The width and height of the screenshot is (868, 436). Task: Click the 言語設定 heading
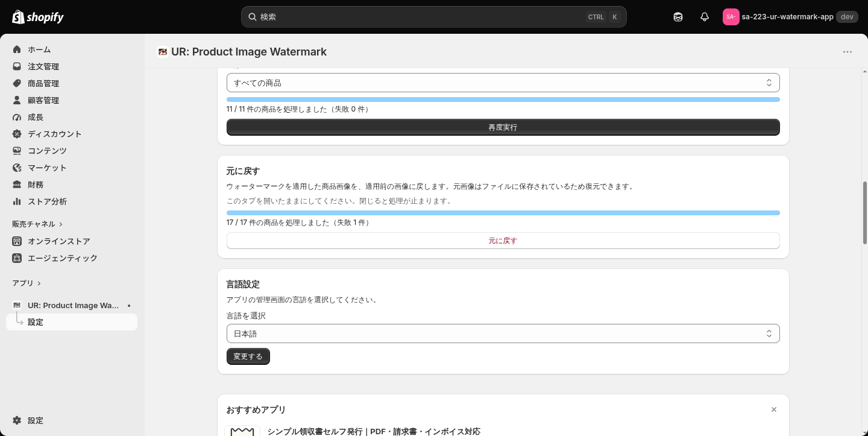coord(243,284)
